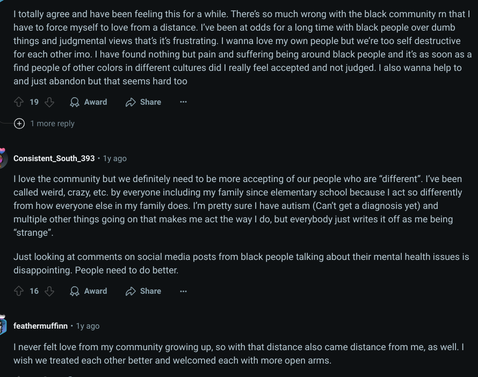The height and width of the screenshot is (377, 478).
Task: Click feathermuffinn's avatar thumbnail
Action: pyautogui.click(x=3, y=325)
